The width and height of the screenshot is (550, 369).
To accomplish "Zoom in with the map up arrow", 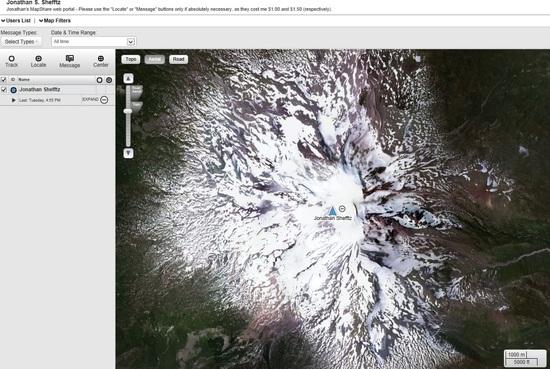I will tap(128, 78).
